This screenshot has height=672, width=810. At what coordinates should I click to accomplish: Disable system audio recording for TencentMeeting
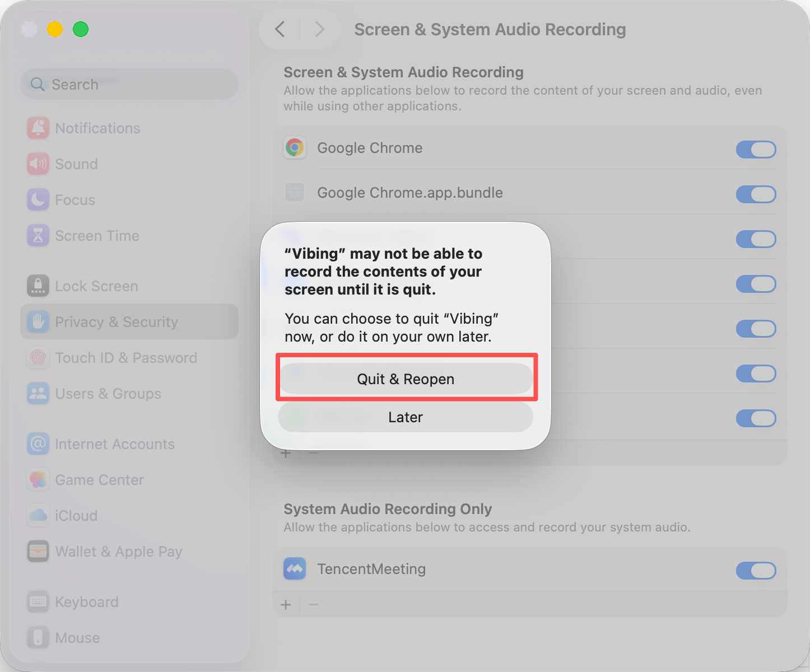point(756,571)
